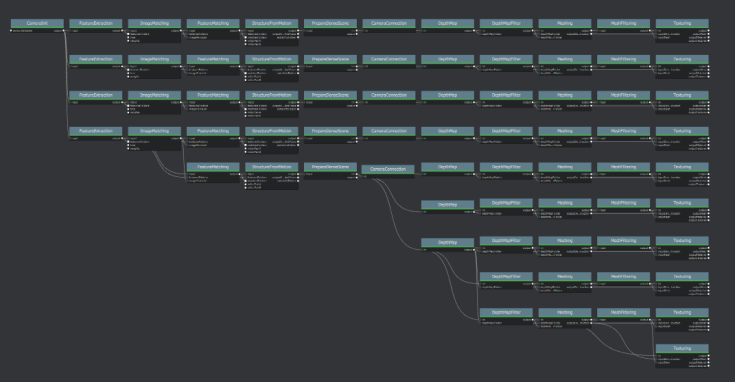Click the CameraInit node's output pin

coord(64,31)
